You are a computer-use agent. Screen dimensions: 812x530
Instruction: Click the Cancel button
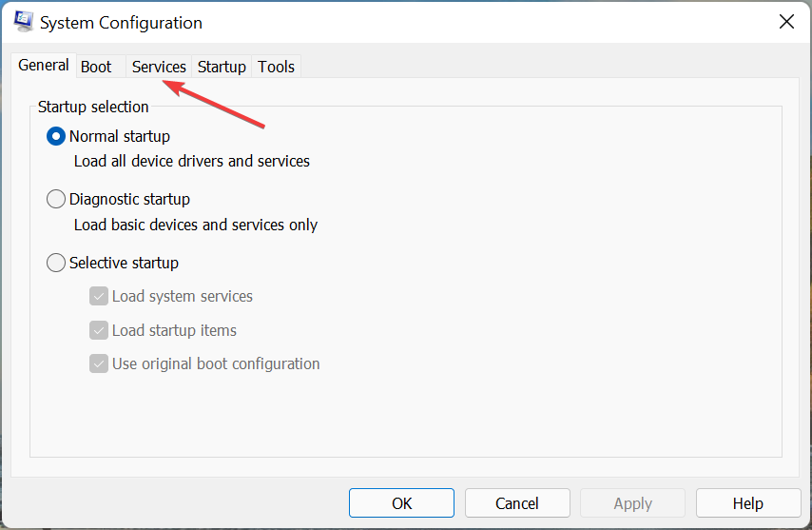(x=517, y=503)
